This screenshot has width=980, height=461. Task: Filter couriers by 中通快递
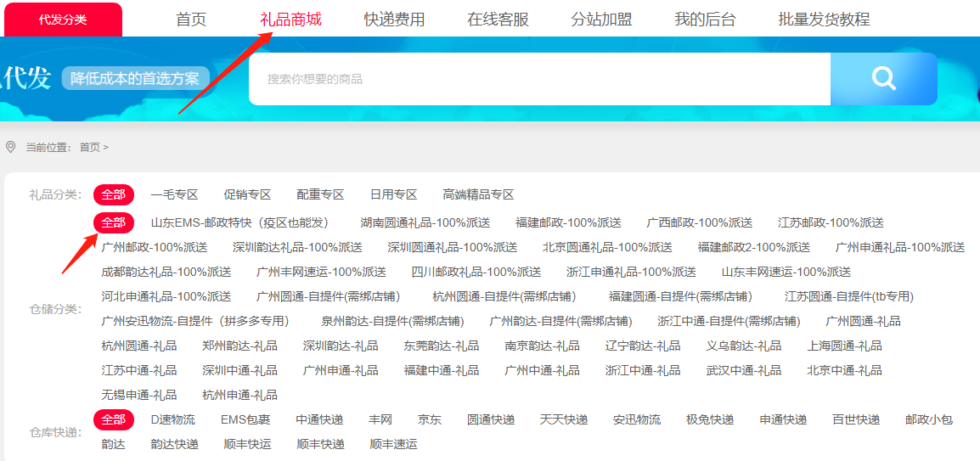[x=320, y=419]
